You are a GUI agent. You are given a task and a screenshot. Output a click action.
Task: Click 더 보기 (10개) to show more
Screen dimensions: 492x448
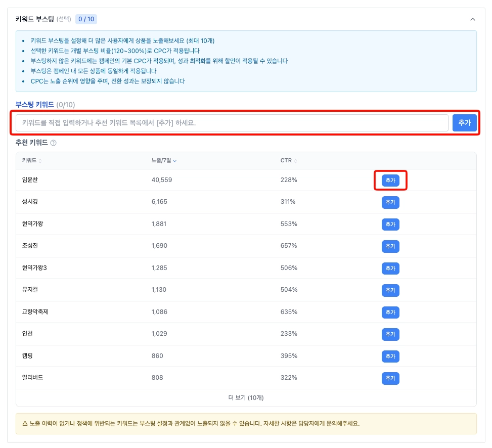click(246, 398)
